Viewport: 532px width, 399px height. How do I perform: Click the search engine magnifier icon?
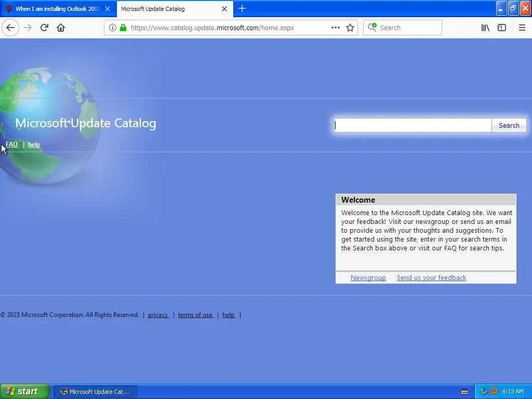coord(372,28)
